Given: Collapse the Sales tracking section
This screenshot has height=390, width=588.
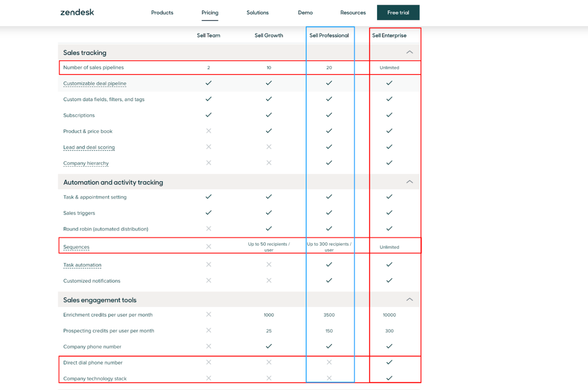Looking at the screenshot, I should (x=410, y=52).
